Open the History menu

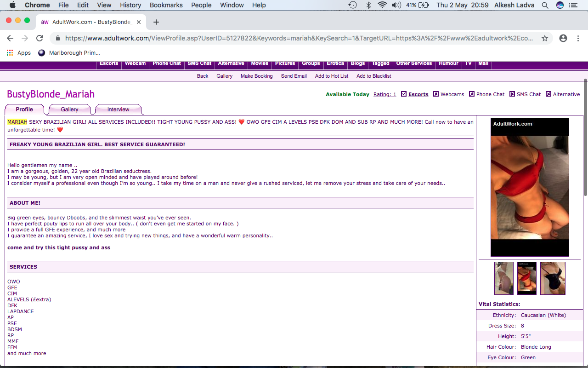pyautogui.click(x=130, y=5)
